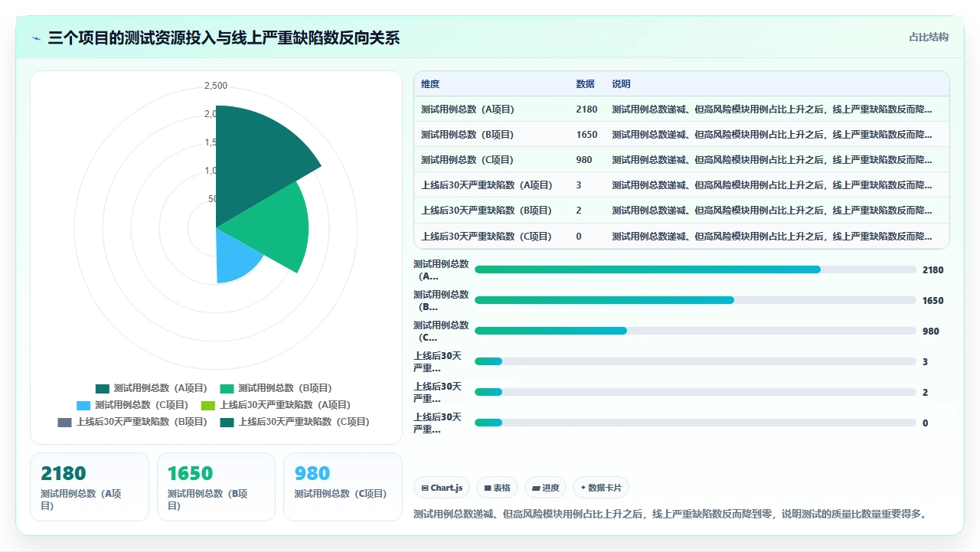Toggle legend item 测试用例总数（B项目）
The width and height of the screenshot is (980, 552).
[x=276, y=388]
